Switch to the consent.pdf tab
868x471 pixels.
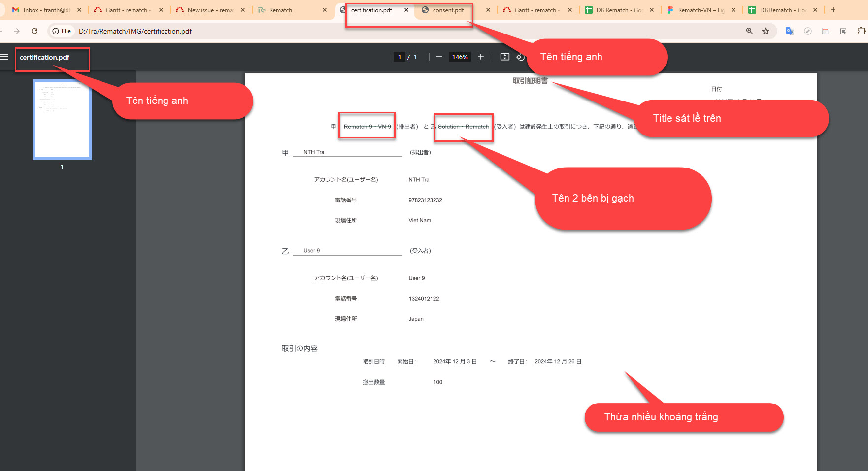[448, 10]
